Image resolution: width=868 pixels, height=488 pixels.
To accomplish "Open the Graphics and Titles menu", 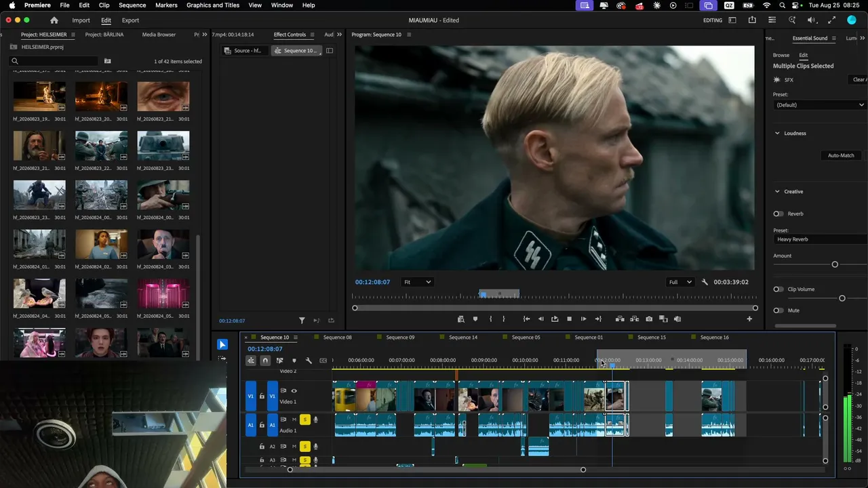I will point(213,5).
